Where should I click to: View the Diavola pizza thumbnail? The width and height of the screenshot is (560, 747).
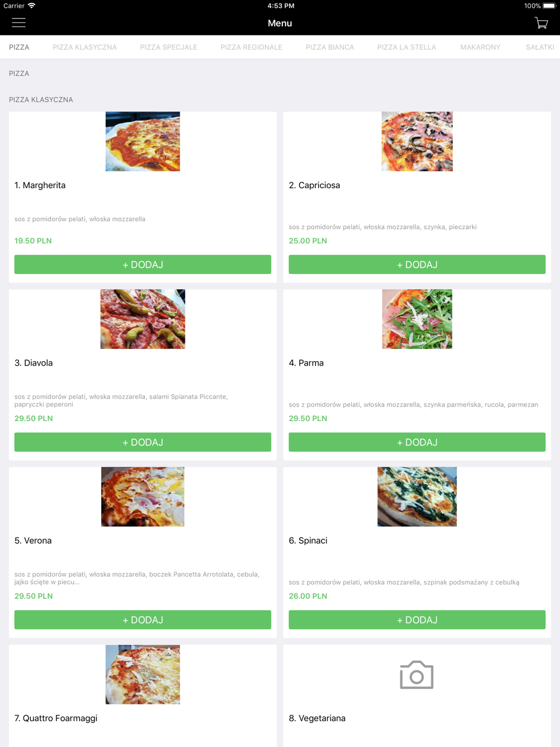coord(143,319)
